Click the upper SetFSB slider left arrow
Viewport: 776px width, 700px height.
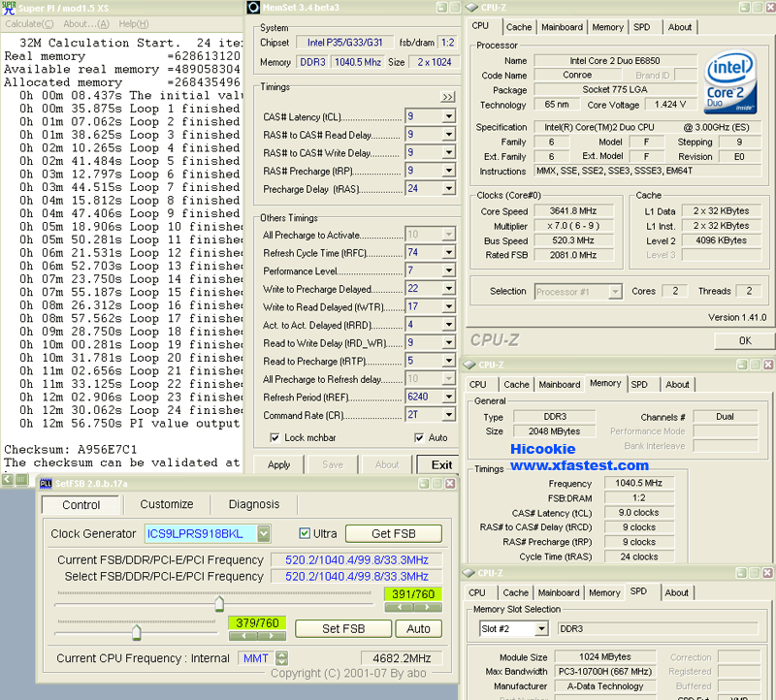(x=399, y=607)
